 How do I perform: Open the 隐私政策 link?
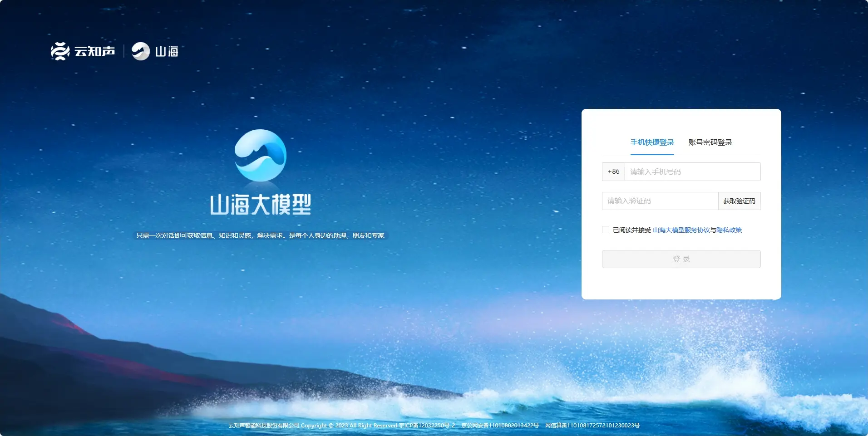729,230
